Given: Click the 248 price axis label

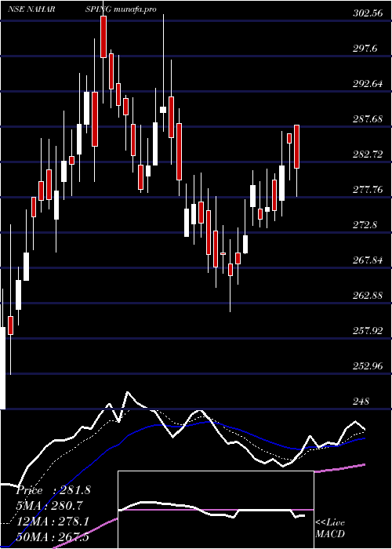Looking at the screenshot, I should pos(361,402).
